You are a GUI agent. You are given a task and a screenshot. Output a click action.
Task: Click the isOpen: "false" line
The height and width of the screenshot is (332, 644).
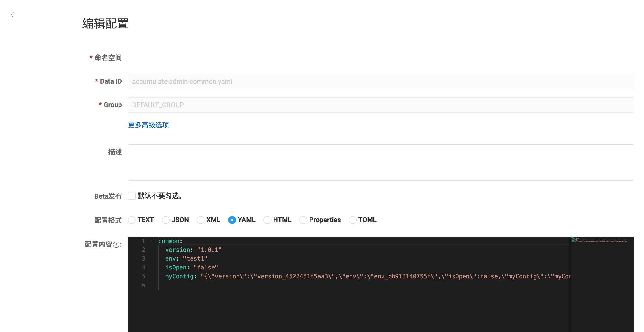pyautogui.click(x=191, y=268)
